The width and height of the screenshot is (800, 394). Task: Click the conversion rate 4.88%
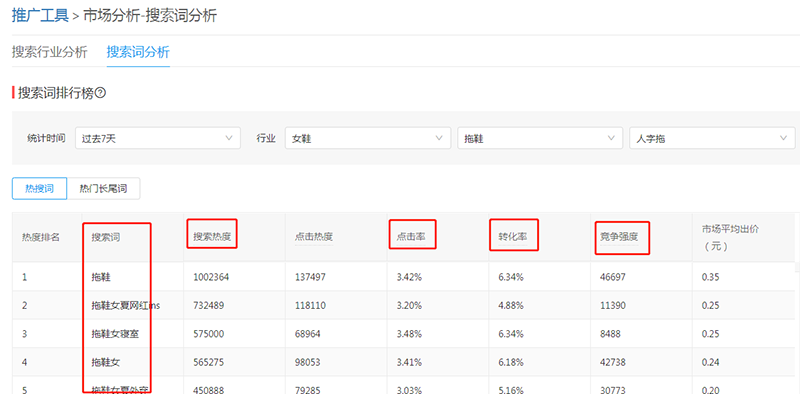point(511,306)
